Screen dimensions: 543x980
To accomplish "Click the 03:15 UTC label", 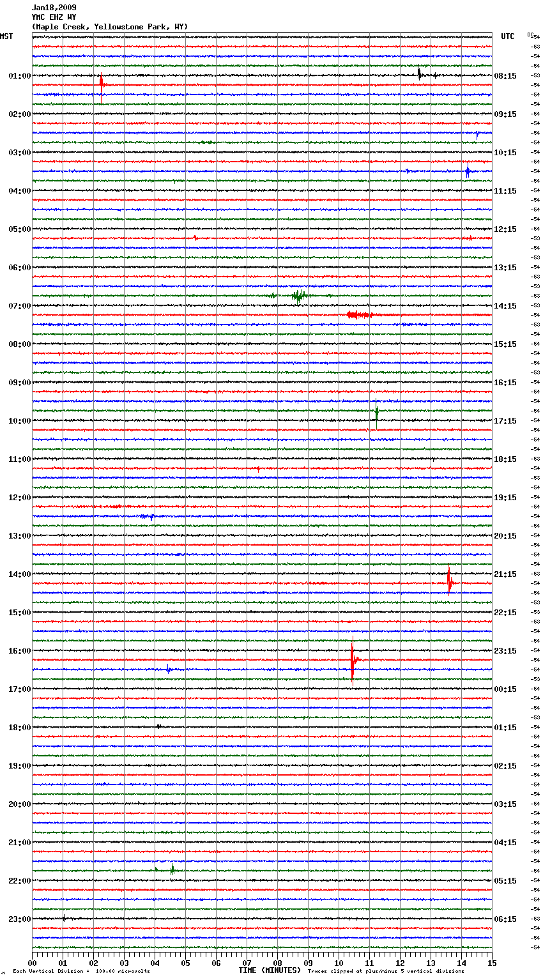I will [505, 804].
